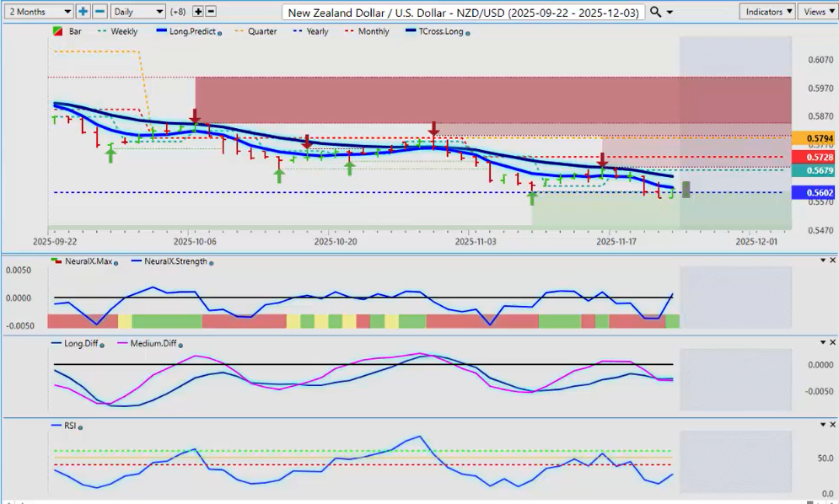Toggle the Monthly legend line

coord(367,31)
